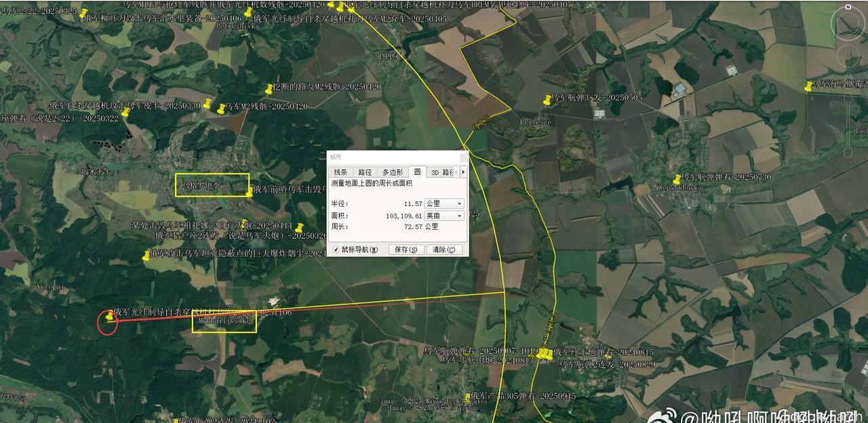Open the 公里 radius unit dropdown

coord(444,203)
